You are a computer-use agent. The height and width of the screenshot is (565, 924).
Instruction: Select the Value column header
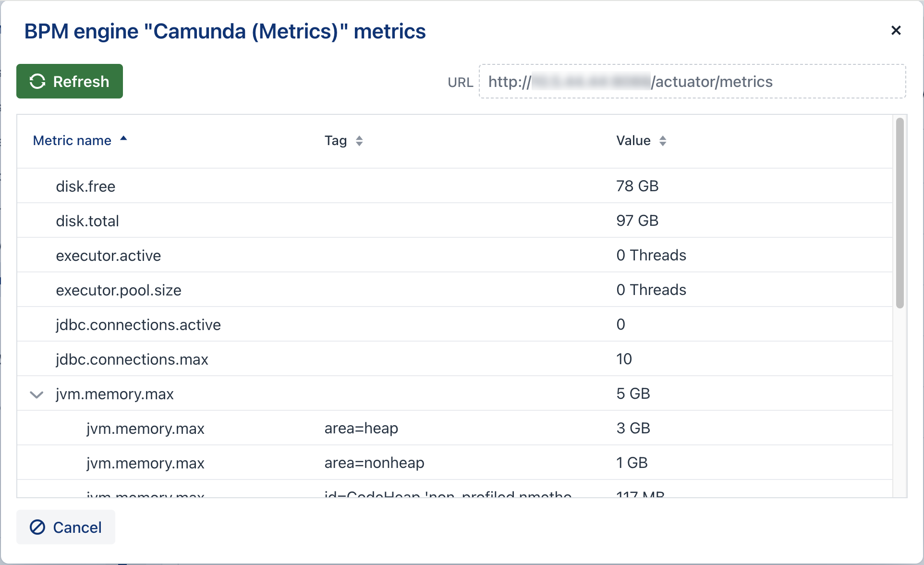pos(632,140)
